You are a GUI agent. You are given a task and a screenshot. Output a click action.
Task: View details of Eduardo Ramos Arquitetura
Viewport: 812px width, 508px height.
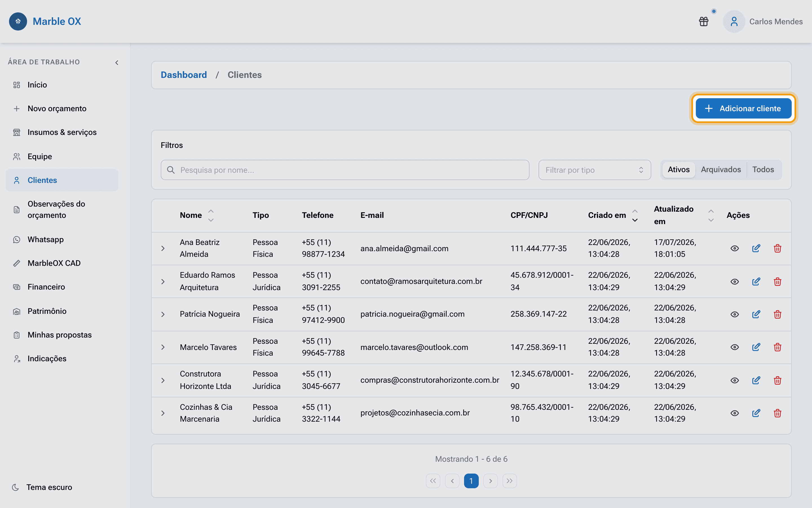pyautogui.click(x=734, y=282)
